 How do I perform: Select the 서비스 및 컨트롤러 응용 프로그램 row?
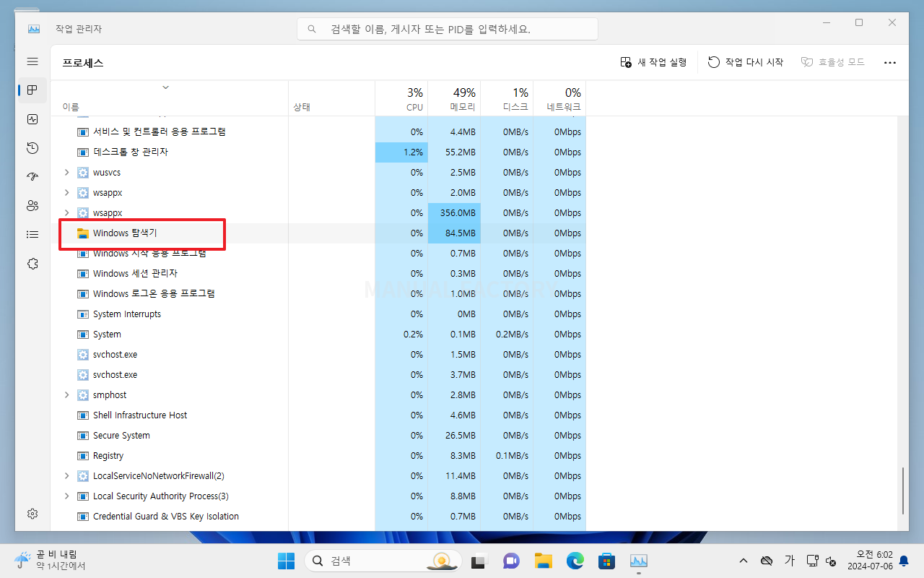[318, 132]
